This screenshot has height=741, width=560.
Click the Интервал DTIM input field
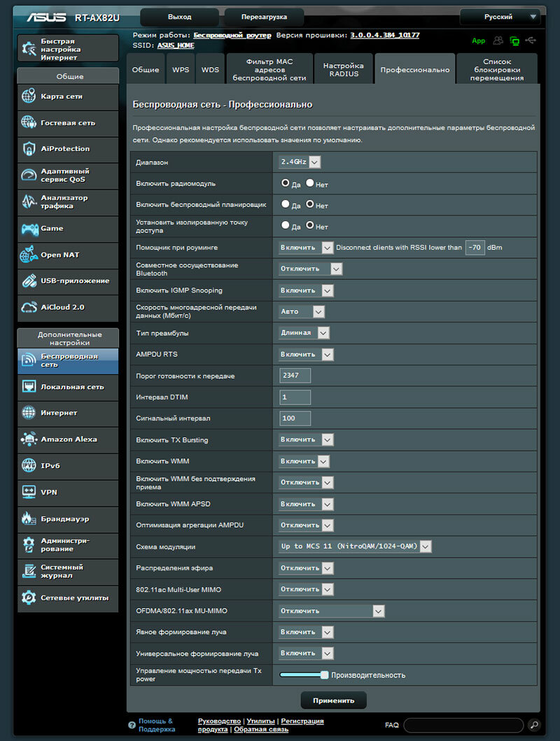(295, 397)
